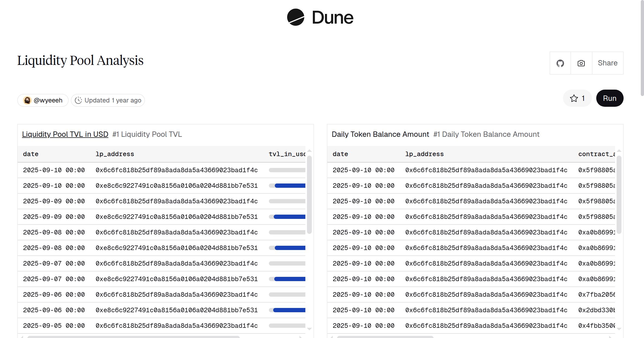Open Daily Token Balance Amount title
The width and height of the screenshot is (644, 338).
click(380, 134)
